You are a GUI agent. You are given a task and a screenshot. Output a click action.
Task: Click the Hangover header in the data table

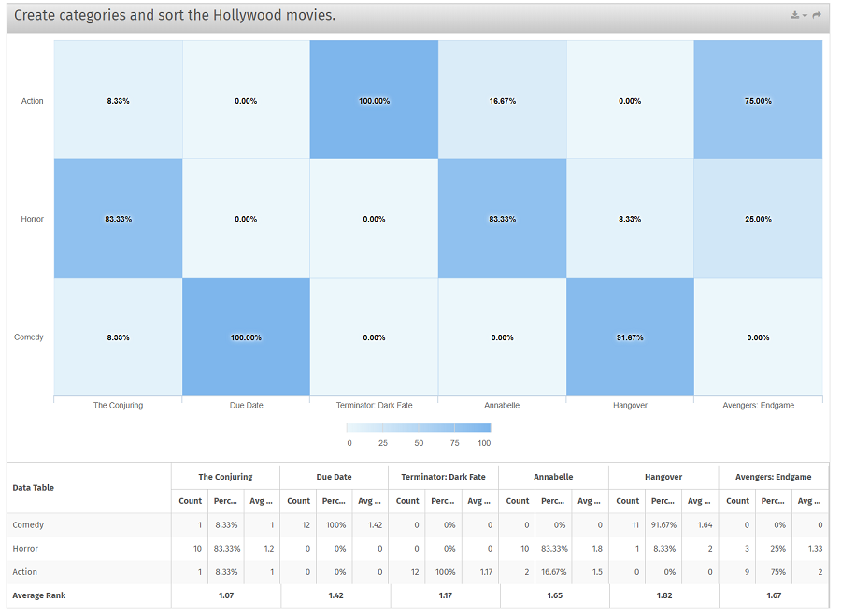[x=663, y=477]
